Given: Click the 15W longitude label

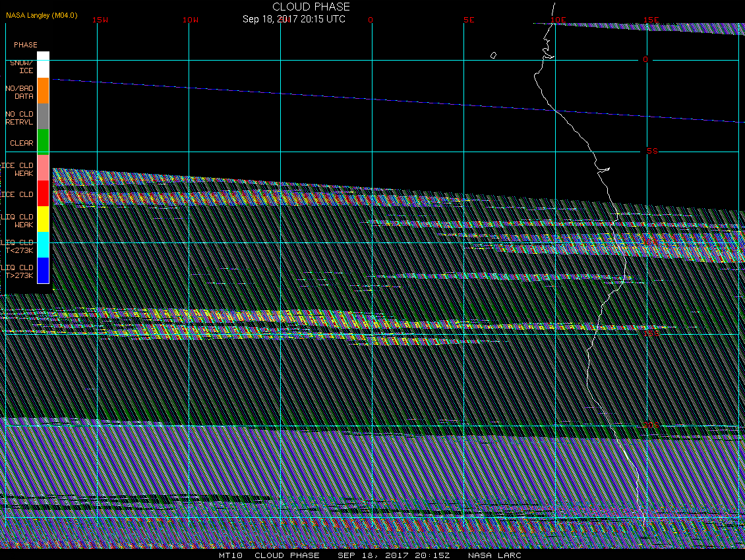Looking at the screenshot, I should pyautogui.click(x=100, y=20).
